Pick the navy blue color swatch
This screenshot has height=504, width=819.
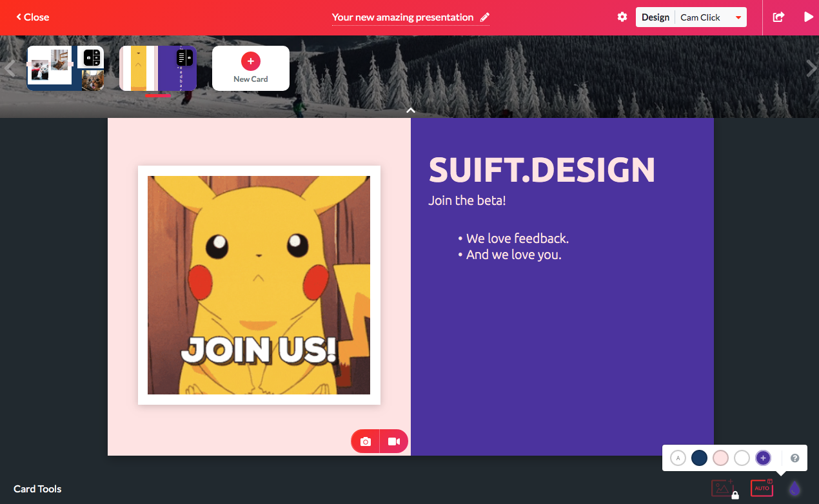699,458
